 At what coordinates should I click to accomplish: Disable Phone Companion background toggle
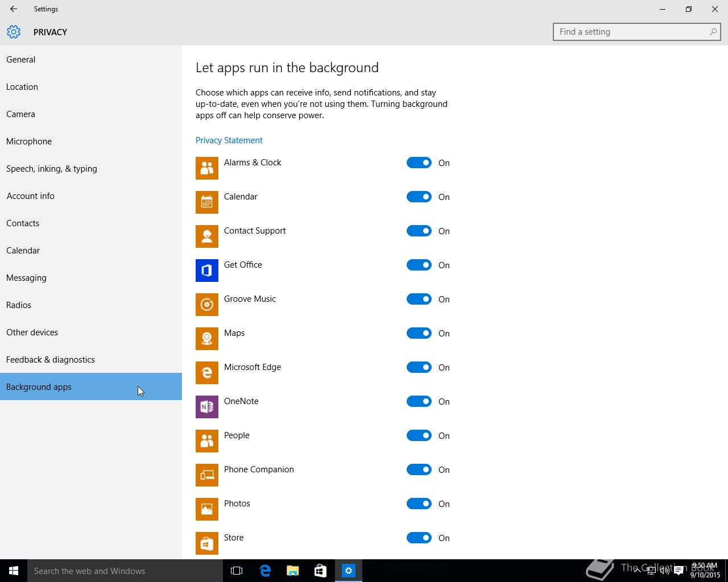point(419,469)
